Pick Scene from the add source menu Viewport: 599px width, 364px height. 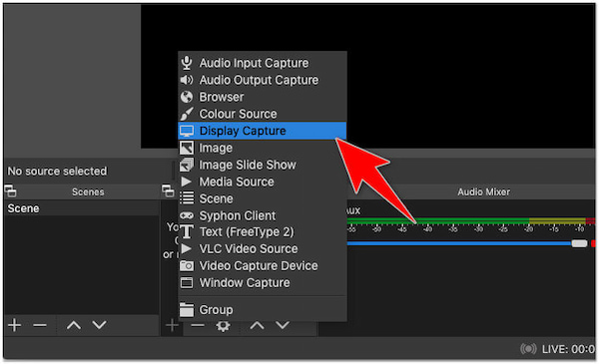point(263,198)
